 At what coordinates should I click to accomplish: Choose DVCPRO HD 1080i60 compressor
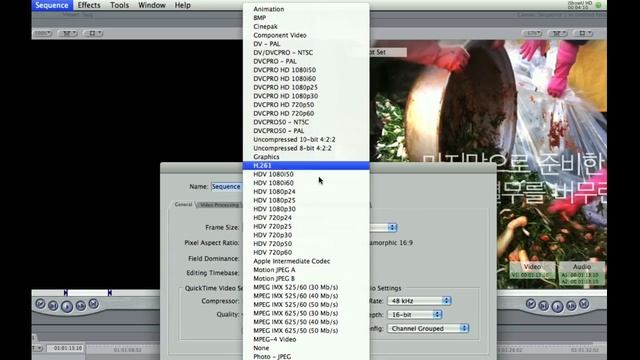tap(306, 78)
